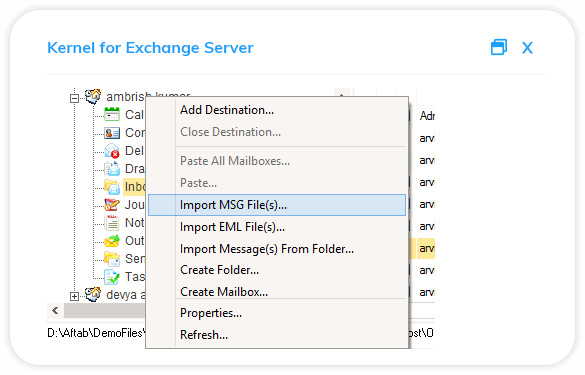
Task: Choose Add Destination... from context menu
Action: pyautogui.click(x=277, y=110)
